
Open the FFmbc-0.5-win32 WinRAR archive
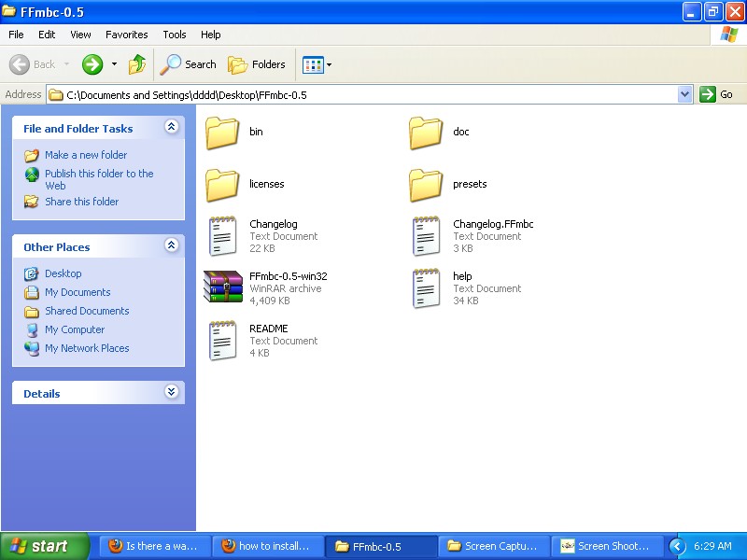coord(222,287)
